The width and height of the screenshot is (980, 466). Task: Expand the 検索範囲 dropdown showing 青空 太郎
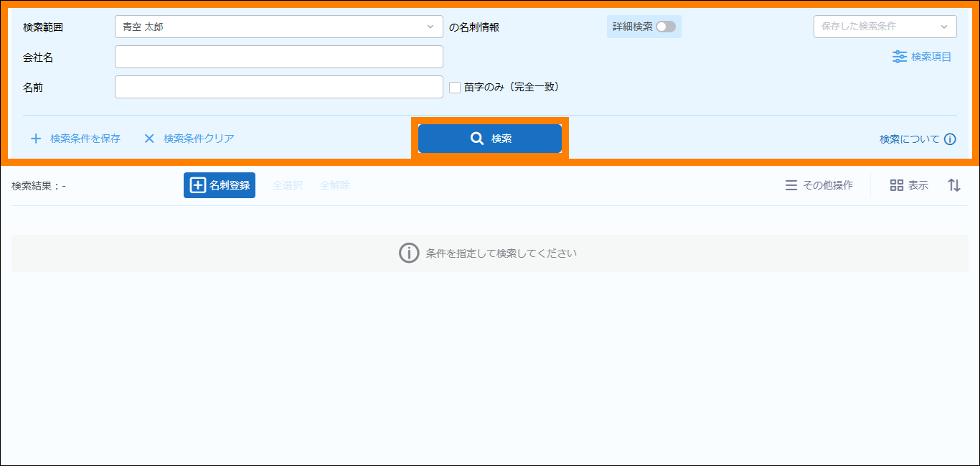click(x=278, y=27)
